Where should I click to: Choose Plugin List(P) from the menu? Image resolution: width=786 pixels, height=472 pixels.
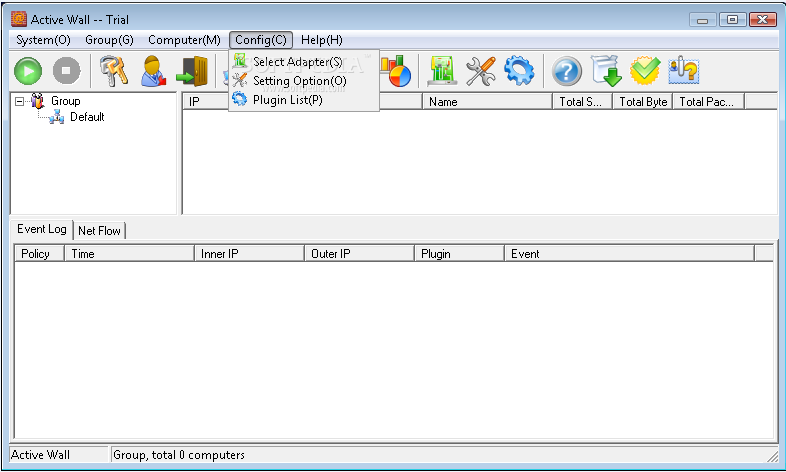[x=303, y=100]
